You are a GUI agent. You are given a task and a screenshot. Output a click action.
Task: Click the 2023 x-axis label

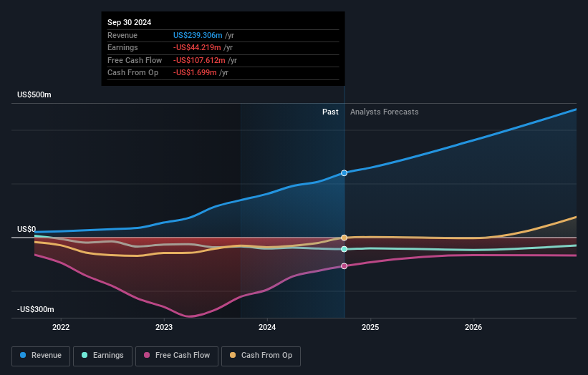coord(164,327)
